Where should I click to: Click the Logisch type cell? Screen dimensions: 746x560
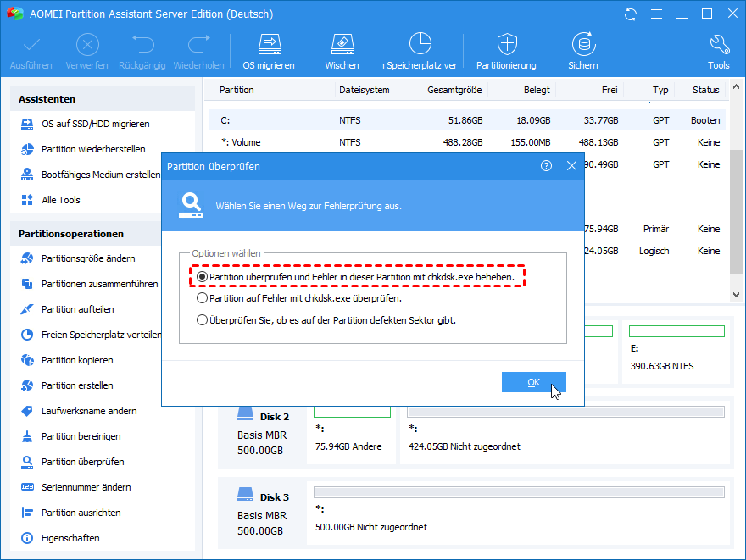[x=654, y=251]
